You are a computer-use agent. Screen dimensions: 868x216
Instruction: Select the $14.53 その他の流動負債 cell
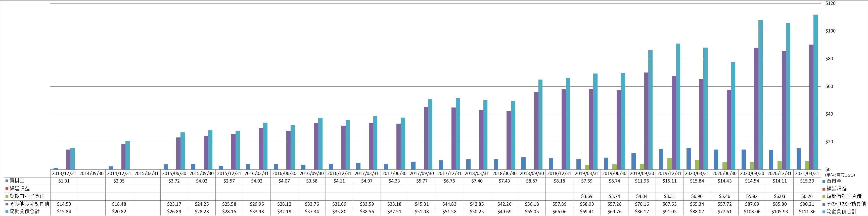point(64,204)
